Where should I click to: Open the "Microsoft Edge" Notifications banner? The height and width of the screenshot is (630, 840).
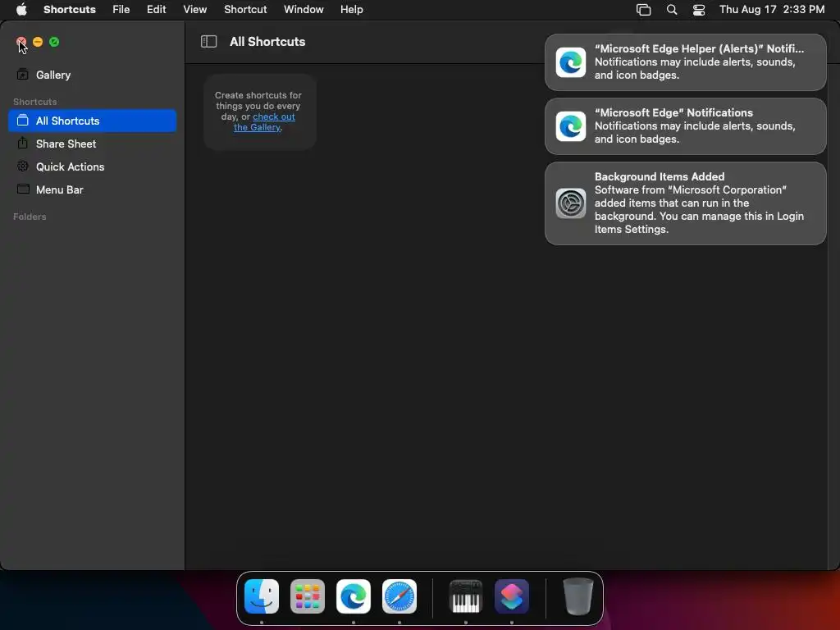click(x=685, y=126)
